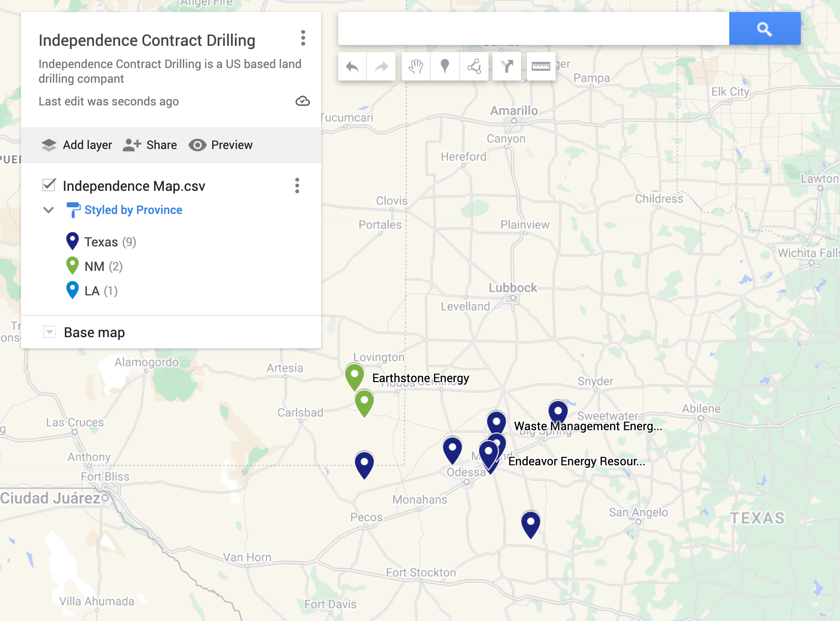Select the Measure distances tool

point(541,66)
